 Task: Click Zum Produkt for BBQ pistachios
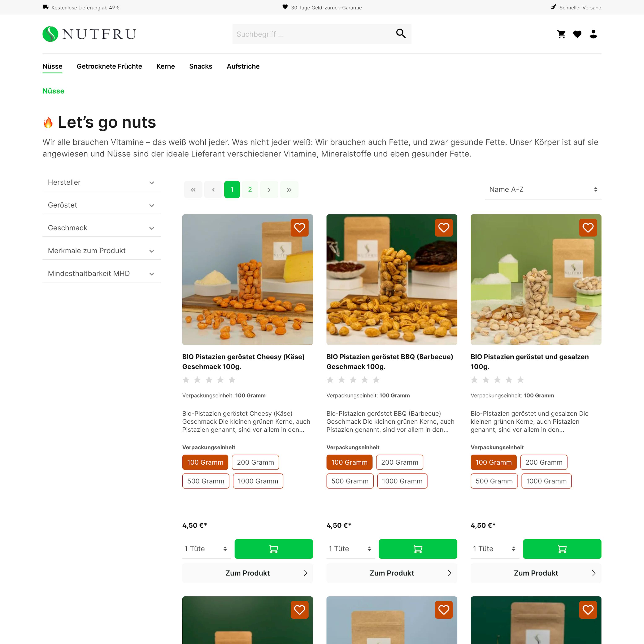(392, 573)
